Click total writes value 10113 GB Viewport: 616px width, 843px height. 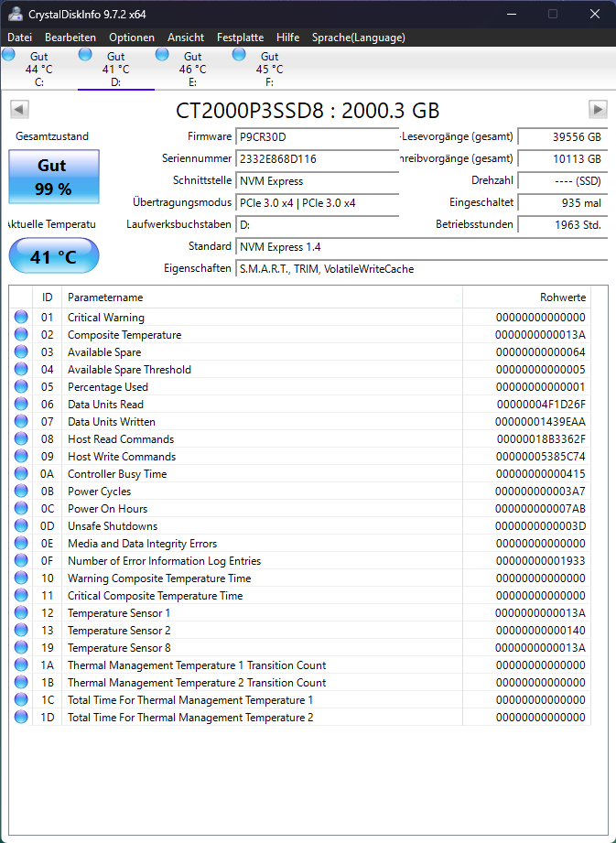[x=563, y=158]
